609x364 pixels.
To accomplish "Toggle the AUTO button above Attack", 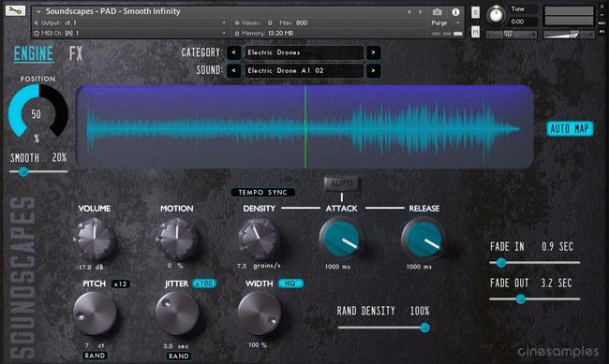I will [x=341, y=183].
